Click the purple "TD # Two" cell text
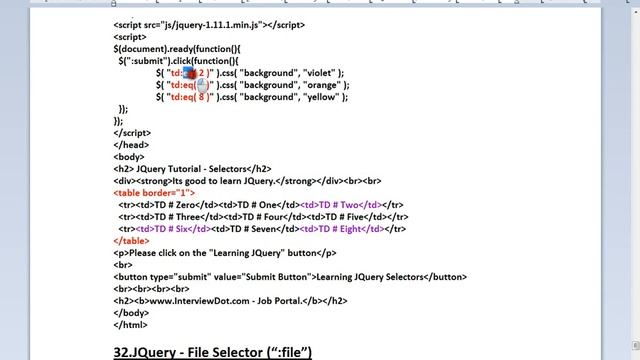 [x=338, y=205]
